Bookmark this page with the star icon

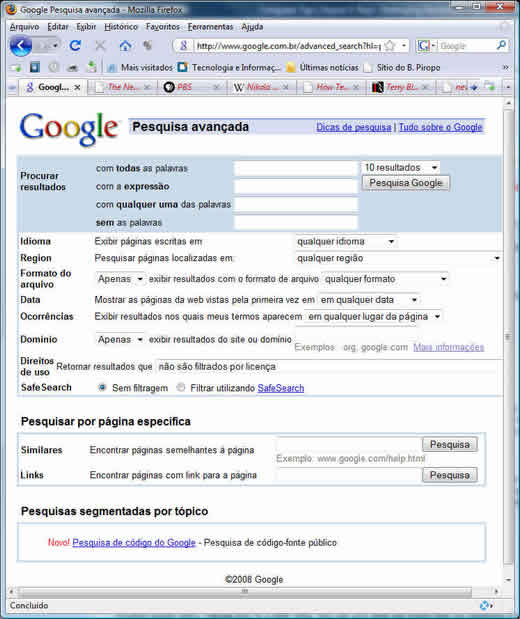390,46
